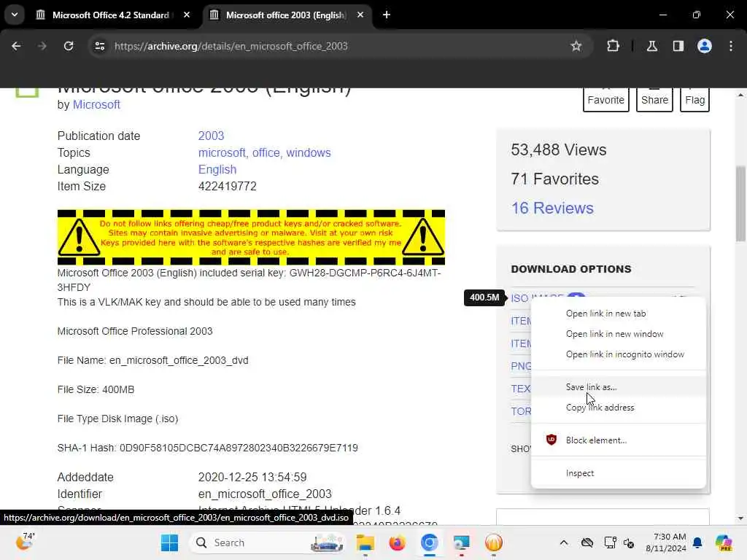Image resolution: width=747 pixels, height=560 pixels.
Task: Click the SHA-1 Hash text line
Action: tap(207, 448)
